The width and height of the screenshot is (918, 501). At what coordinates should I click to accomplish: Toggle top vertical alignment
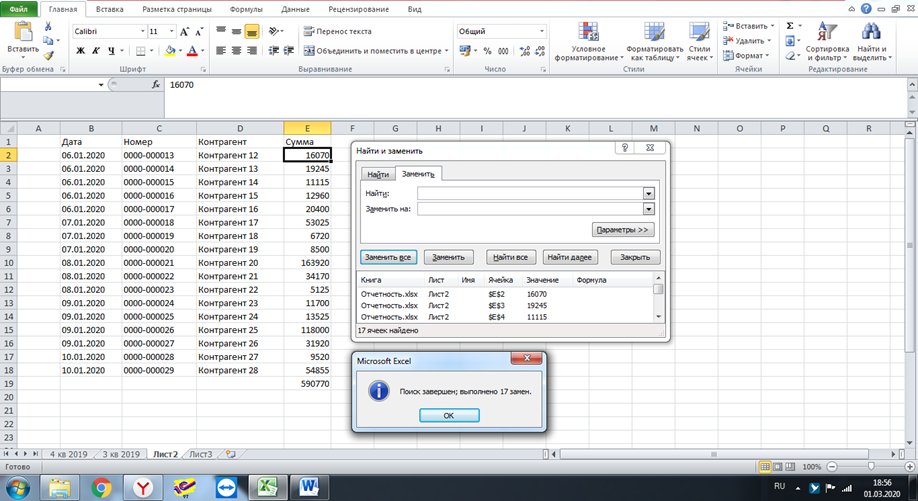(x=221, y=32)
